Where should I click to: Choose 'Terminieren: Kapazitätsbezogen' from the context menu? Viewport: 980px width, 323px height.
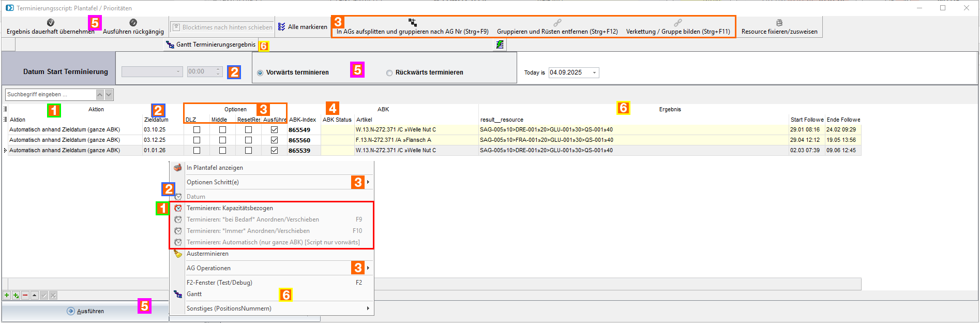[230, 208]
